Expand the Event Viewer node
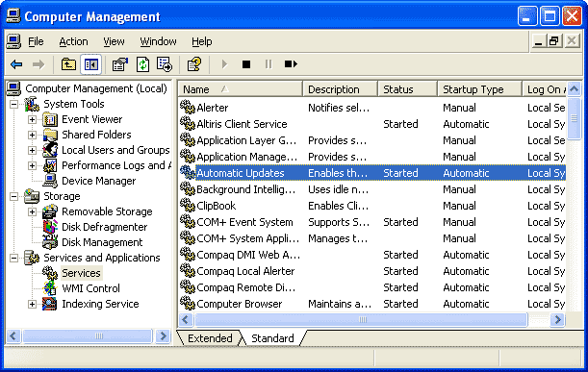The width and height of the screenshot is (588, 372). click(x=33, y=119)
